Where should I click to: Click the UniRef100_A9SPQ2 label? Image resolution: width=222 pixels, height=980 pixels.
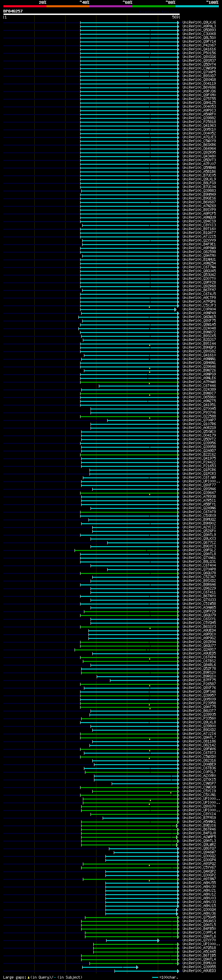(x=199, y=864)
